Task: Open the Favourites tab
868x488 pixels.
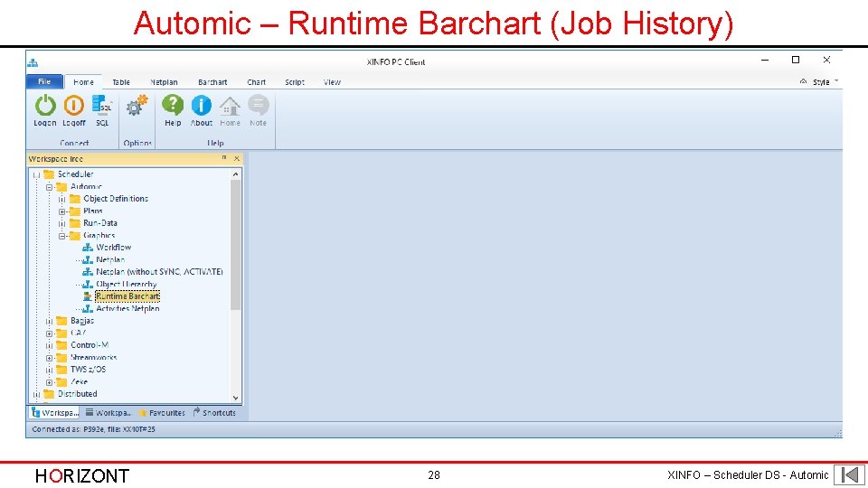Action: pos(162,413)
